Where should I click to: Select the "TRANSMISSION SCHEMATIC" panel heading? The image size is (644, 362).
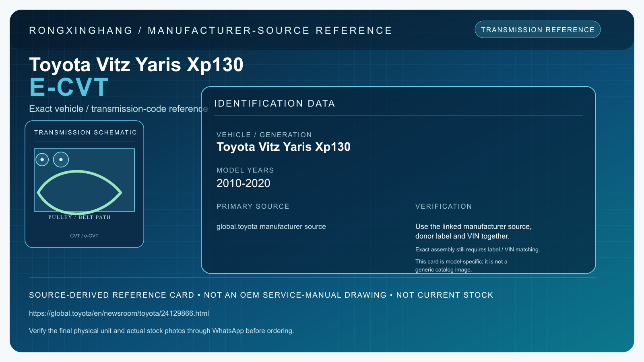point(85,133)
